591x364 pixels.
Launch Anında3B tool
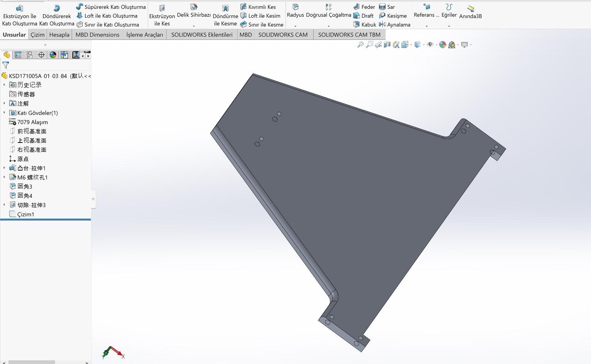pyautogui.click(x=470, y=12)
